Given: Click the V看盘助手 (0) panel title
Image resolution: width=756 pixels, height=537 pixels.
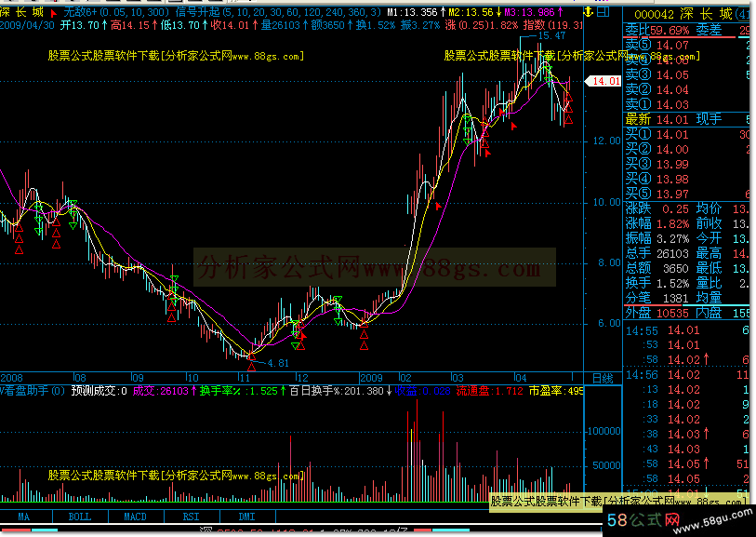Looking at the screenshot, I should coord(33,391).
